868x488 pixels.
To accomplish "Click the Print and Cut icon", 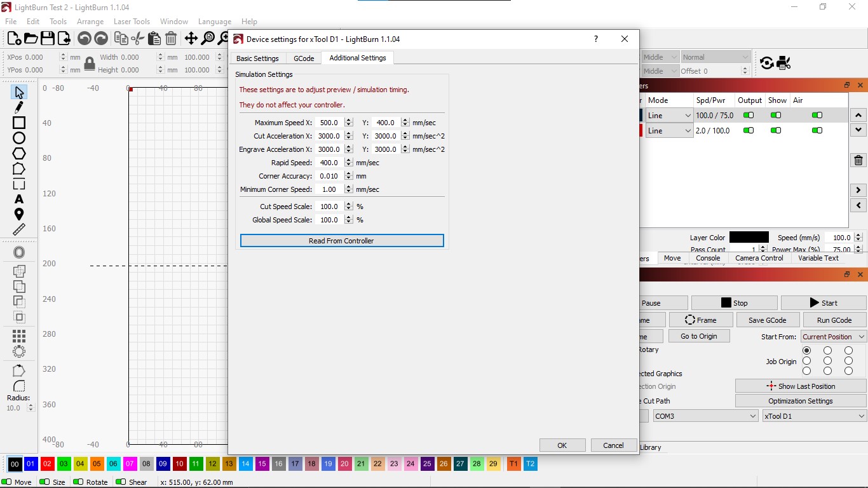I will (x=784, y=63).
